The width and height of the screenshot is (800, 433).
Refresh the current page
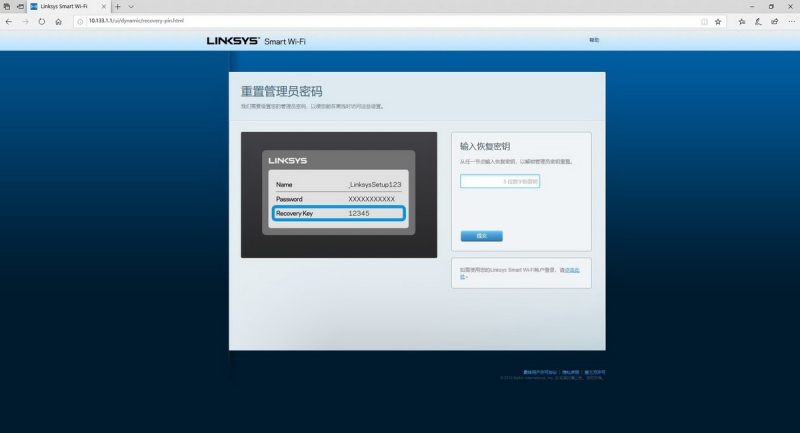point(42,21)
